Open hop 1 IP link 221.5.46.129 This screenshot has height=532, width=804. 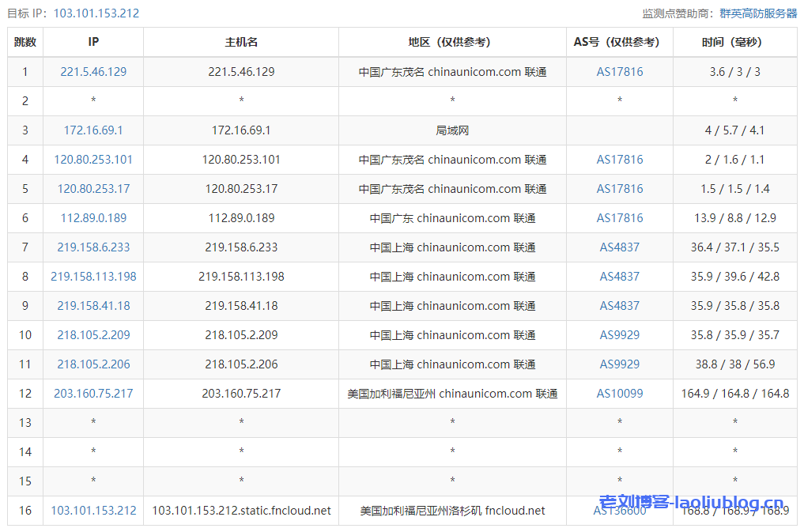[x=93, y=72]
